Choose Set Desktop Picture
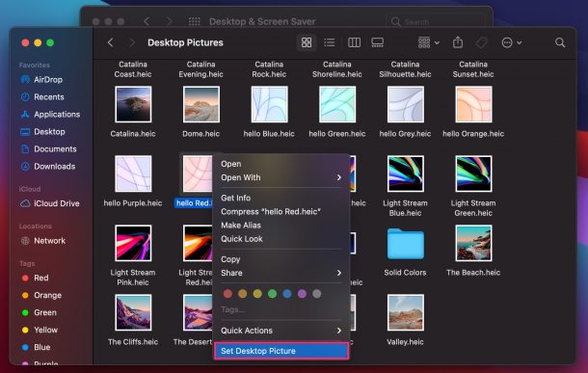The image size is (588, 373). pos(281,351)
